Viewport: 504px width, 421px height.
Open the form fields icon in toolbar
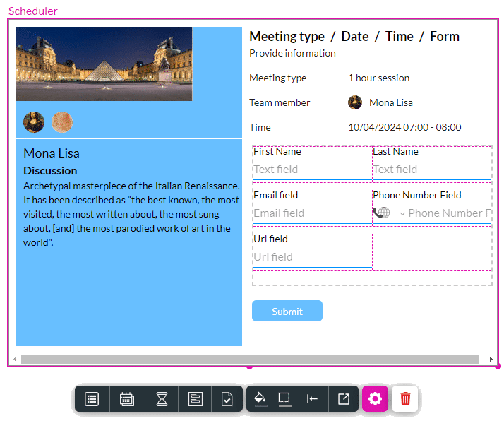tap(196, 399)
